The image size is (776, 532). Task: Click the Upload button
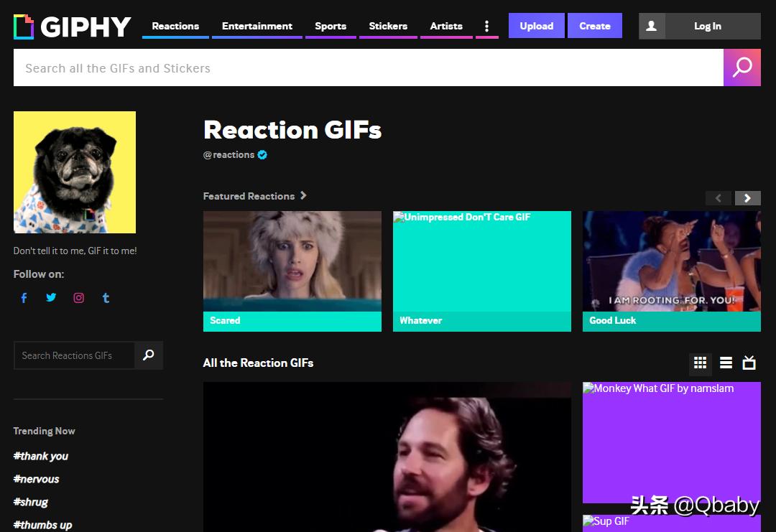point(537,26)
